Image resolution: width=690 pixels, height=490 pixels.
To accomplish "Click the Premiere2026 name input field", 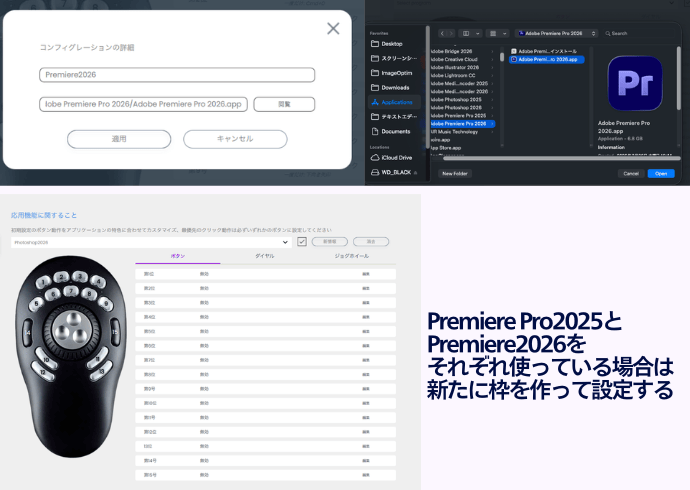I will [177, 75].
